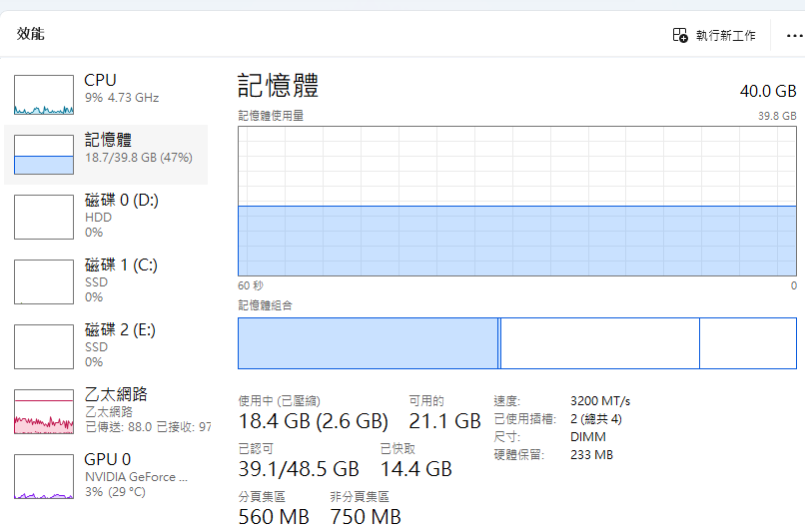Open the 磁碟 0 (D:) HDD entry
Image resolution: width=805 pixels, height=532 pixels.
coord(121,215)
